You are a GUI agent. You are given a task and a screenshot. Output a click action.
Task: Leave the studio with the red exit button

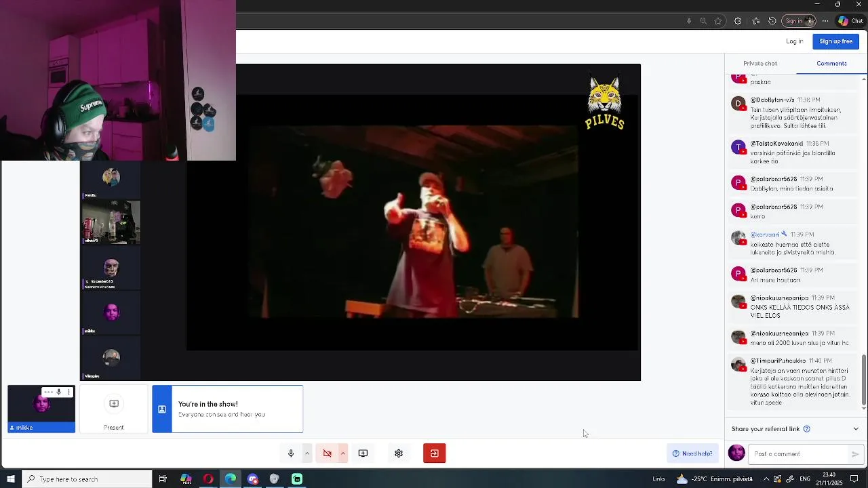(435, 453)
